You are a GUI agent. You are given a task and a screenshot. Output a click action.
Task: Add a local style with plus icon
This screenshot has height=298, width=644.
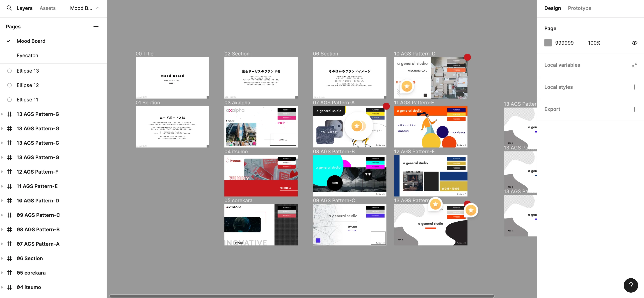click(x=634, y=87)
